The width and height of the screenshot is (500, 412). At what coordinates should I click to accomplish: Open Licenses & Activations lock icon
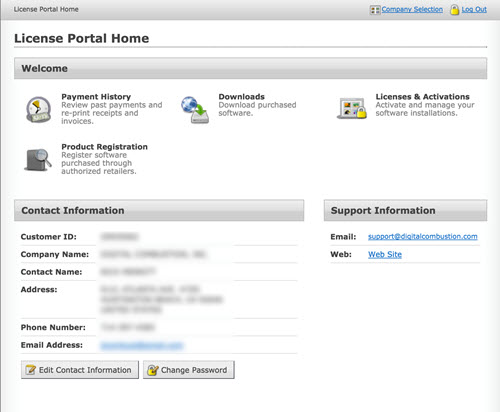(x=352, y=109)
